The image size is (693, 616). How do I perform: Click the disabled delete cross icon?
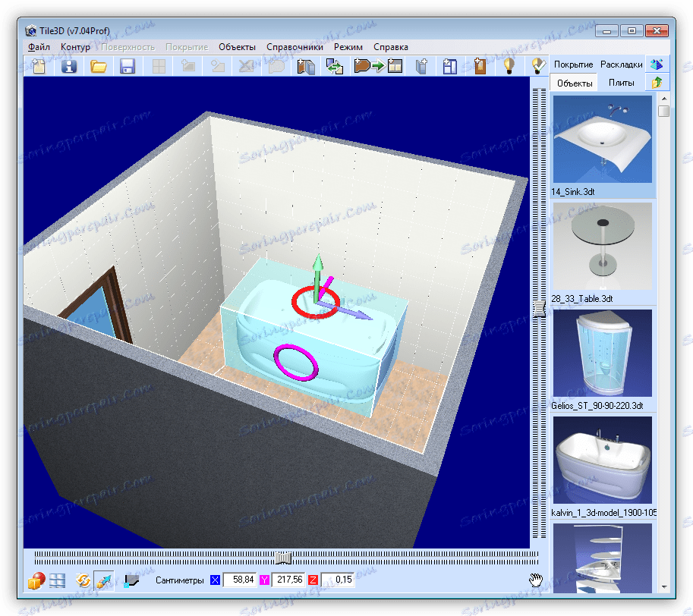pyautogui.click(x=246, y=66)
